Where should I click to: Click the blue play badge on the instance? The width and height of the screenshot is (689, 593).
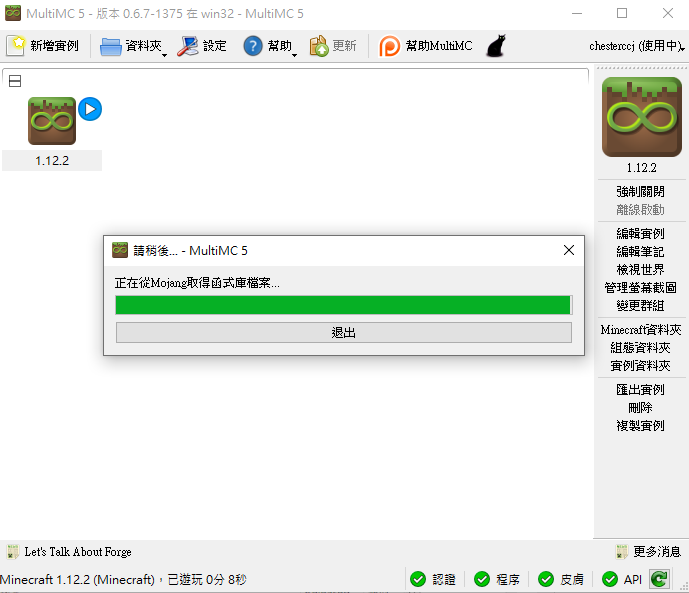(x=90, y=109)
